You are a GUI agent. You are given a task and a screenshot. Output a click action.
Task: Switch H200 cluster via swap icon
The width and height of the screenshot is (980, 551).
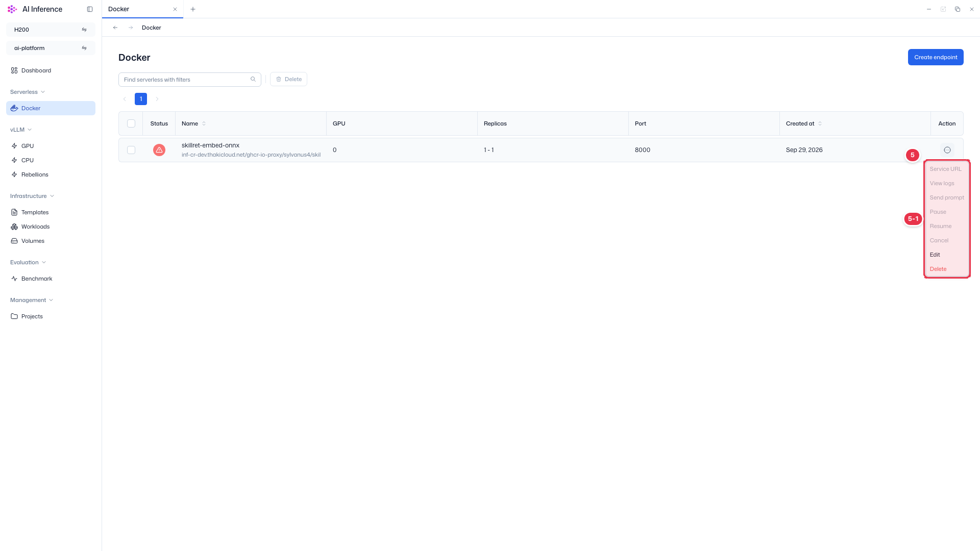84,30
